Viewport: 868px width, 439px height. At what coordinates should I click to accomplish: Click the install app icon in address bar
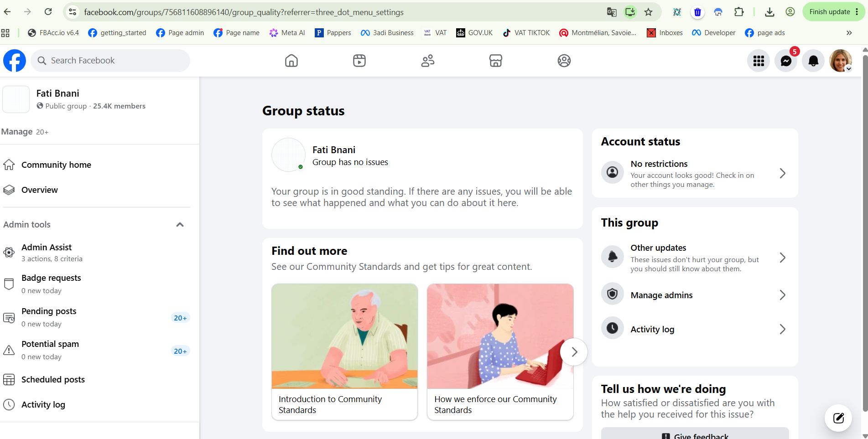pos(630,12)
